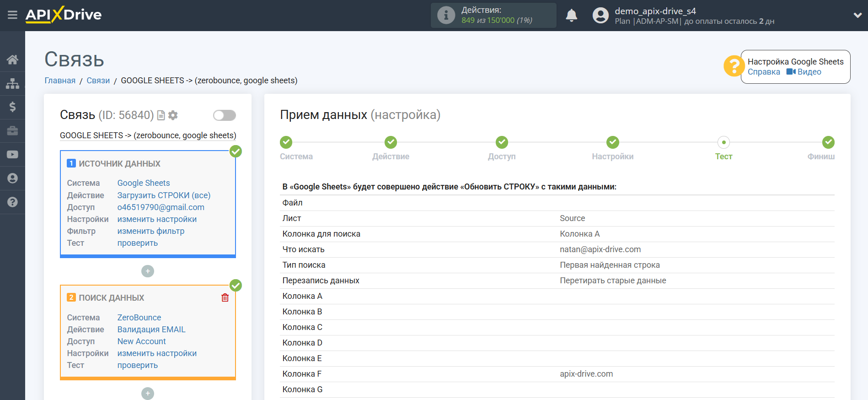
Task: Open billing dollar icon in sidebar
Action: tap(12, 107)
